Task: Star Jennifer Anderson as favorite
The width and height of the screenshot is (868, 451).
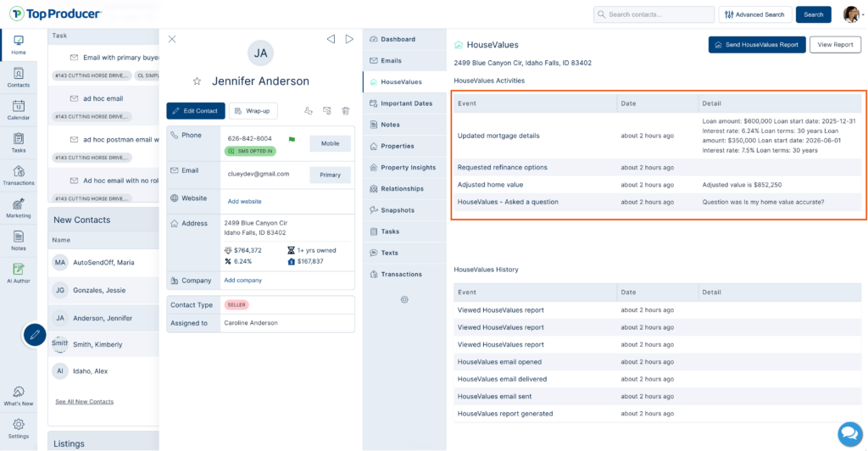Action: coord(197,81)
